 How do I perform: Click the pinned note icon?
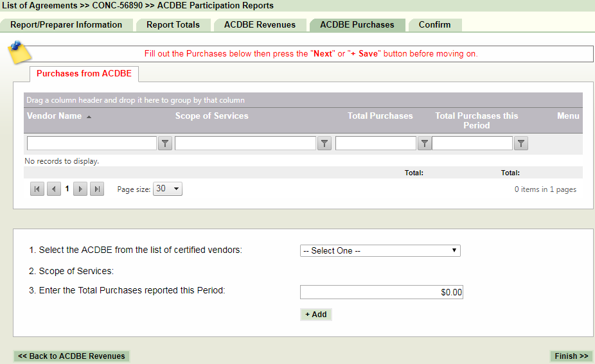point(19,52)
